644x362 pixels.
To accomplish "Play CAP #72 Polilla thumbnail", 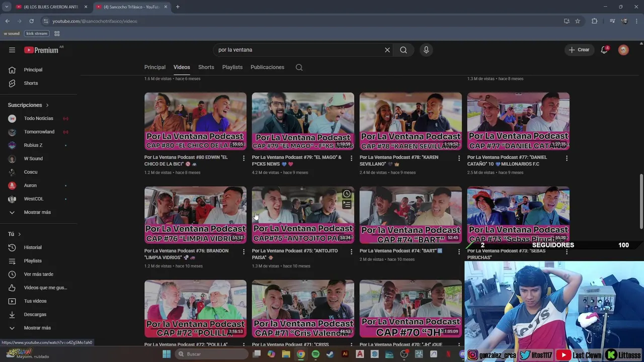I will (x=195, y=308).
